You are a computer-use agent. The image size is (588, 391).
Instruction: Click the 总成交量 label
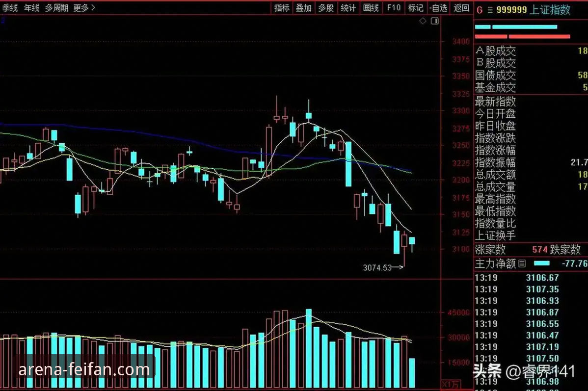pyautogui.click(x=495, y=187)
